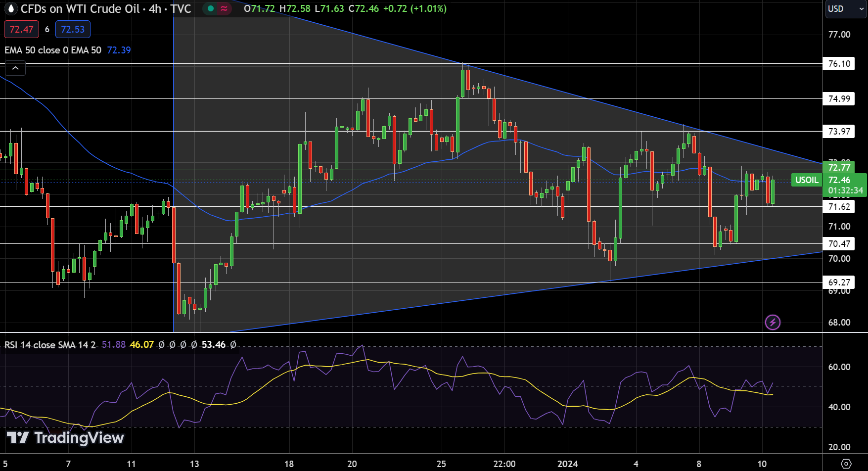
Task: Open chart settings gear icon on the time axis
Action: (846, 464)
